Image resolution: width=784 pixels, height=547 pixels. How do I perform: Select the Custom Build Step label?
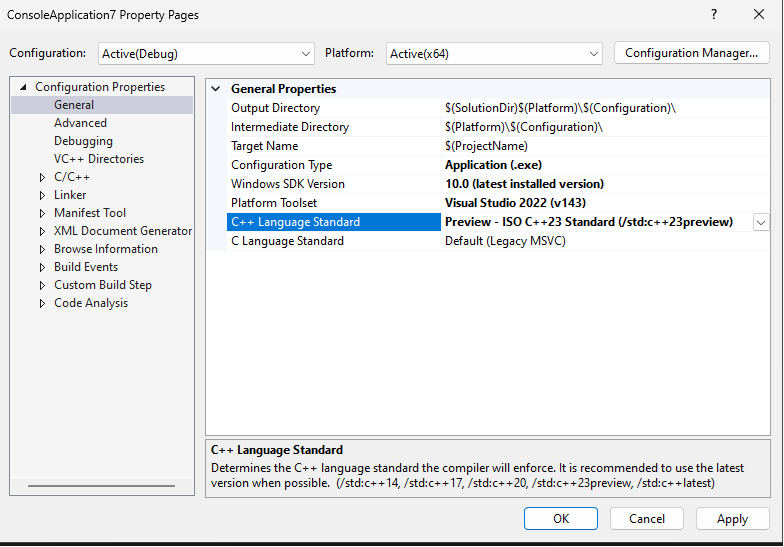click(103, 285)
